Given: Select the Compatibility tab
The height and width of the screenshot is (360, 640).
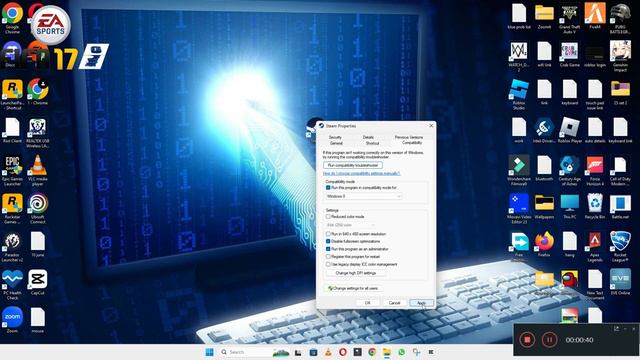Looking at the screenshot, I should coord(412,143).
